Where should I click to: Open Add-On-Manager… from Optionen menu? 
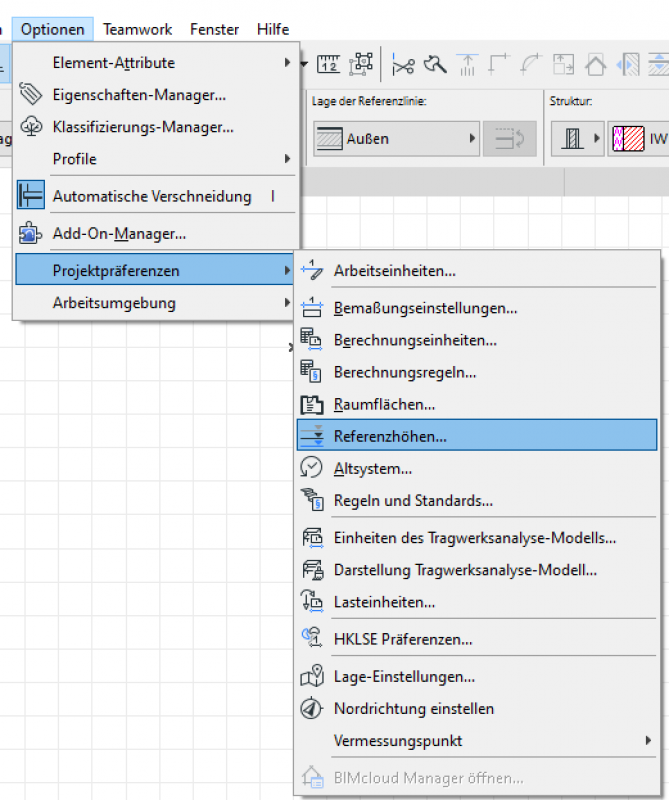pyautogui.click(x=119, y=234)
